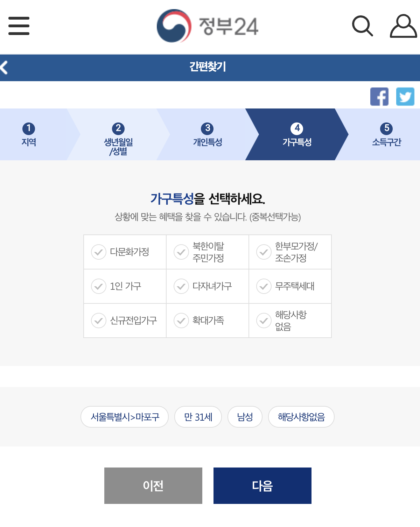Go to step 2 생년월일/성별

118,134
